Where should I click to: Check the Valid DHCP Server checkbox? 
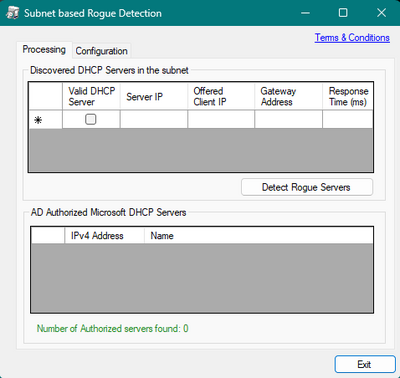pos(91,119)
